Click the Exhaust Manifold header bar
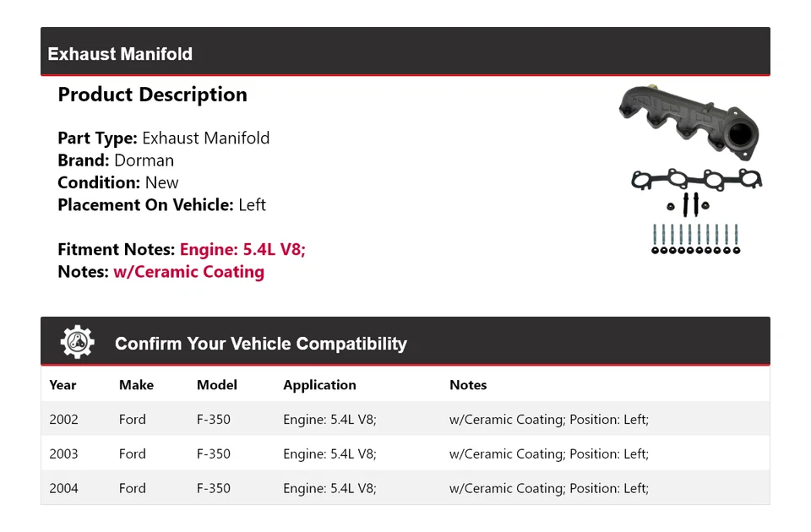This screenshot has width=811, height=532. tap(405, 53)
